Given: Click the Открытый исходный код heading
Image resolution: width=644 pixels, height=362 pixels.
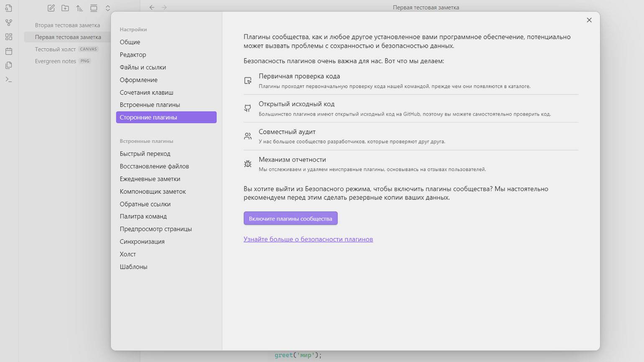Looking at the screenshot, I should click(296, 104).
